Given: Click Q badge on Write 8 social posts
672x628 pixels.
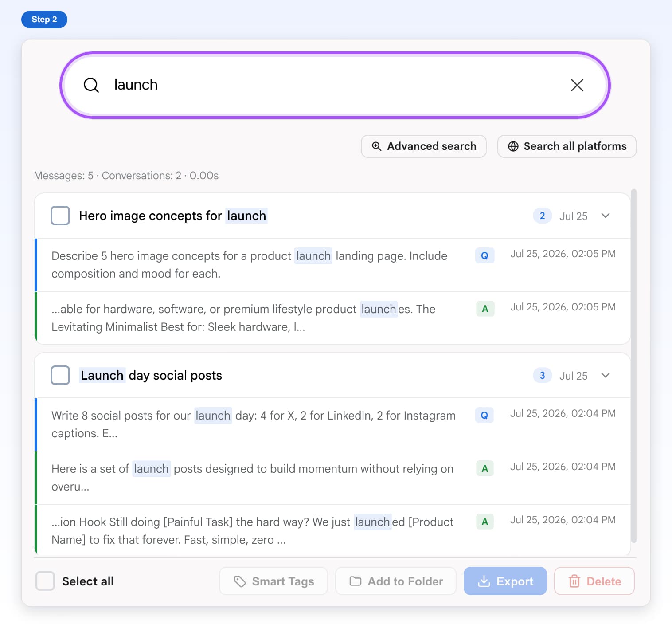Looking at the screenshot, I should (484, 415).
